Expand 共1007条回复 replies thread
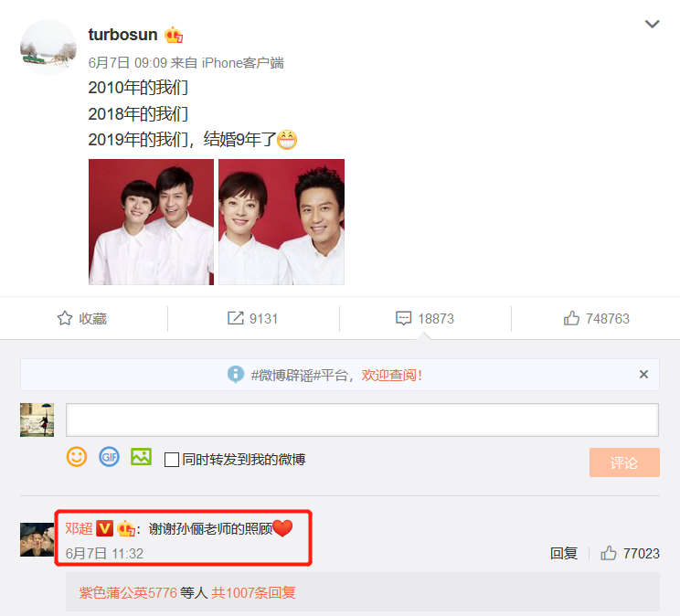Image resolution: width=680 pixels, height=616 pixels. (253, 592)
